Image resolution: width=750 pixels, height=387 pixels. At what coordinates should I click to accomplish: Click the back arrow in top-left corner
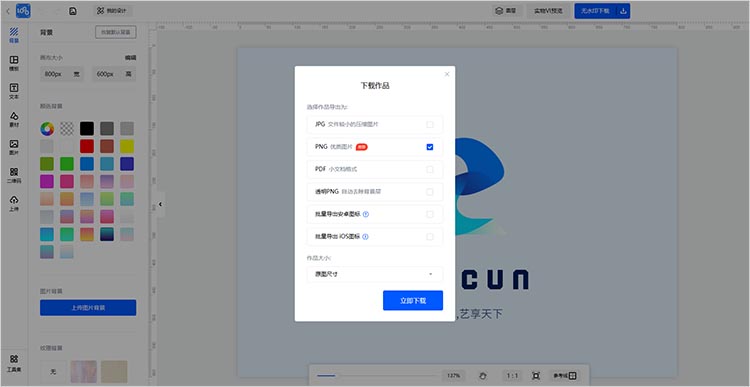point(8,11)
